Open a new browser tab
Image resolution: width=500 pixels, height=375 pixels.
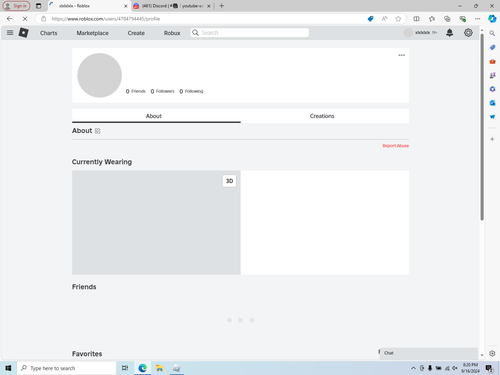coord(222,6)
